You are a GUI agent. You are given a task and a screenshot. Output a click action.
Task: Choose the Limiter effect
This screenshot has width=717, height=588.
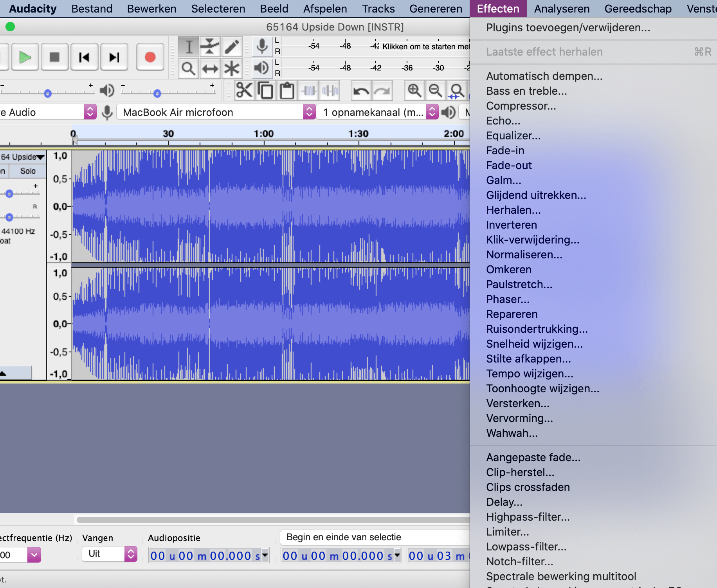tap(593, 532)
